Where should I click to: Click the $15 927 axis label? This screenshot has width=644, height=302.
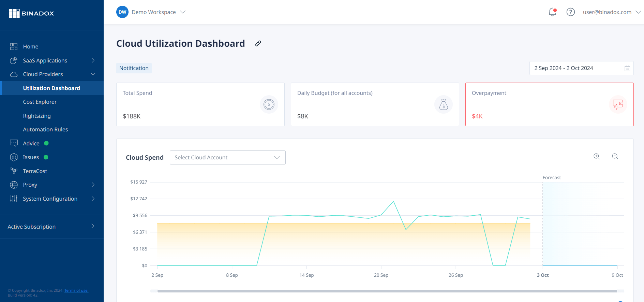(139, 182)
